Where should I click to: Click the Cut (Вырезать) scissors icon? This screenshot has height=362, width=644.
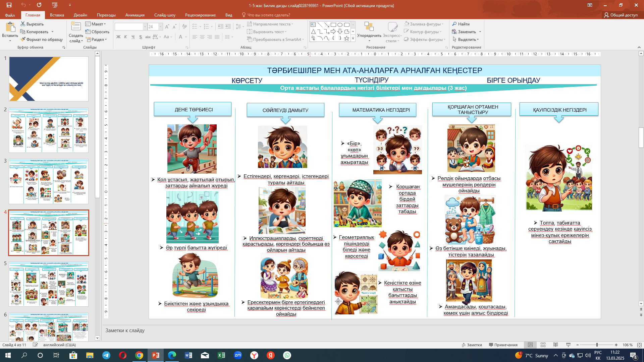tap(23, 24)
